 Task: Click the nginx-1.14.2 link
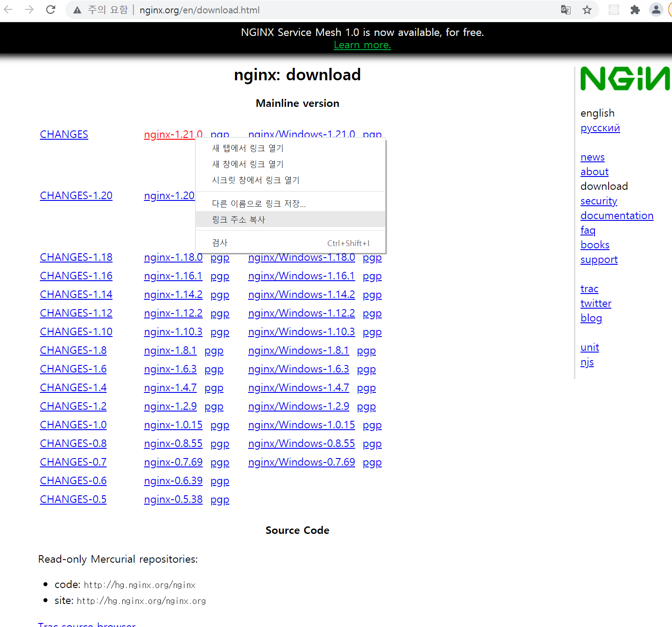173,294
